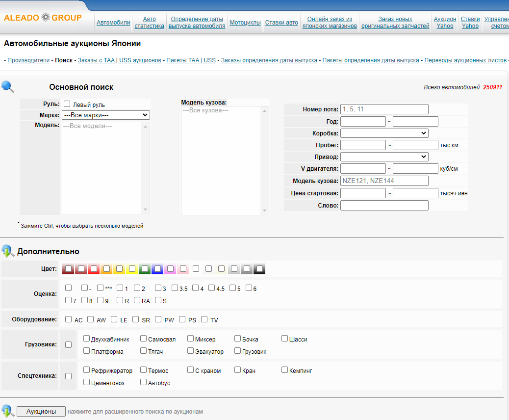Go to Мотоциклы section

point(245,23)
